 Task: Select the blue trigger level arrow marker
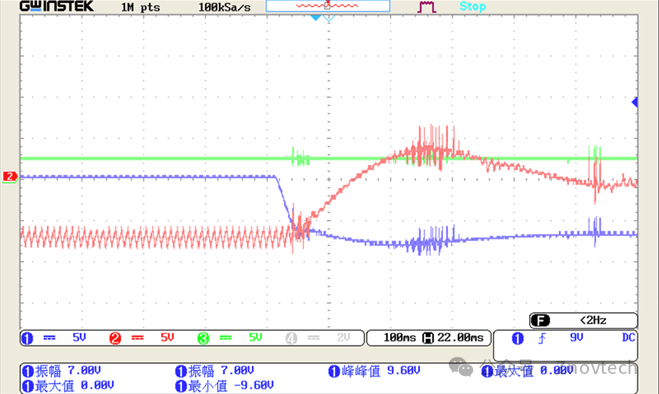[x=635, y=102]
